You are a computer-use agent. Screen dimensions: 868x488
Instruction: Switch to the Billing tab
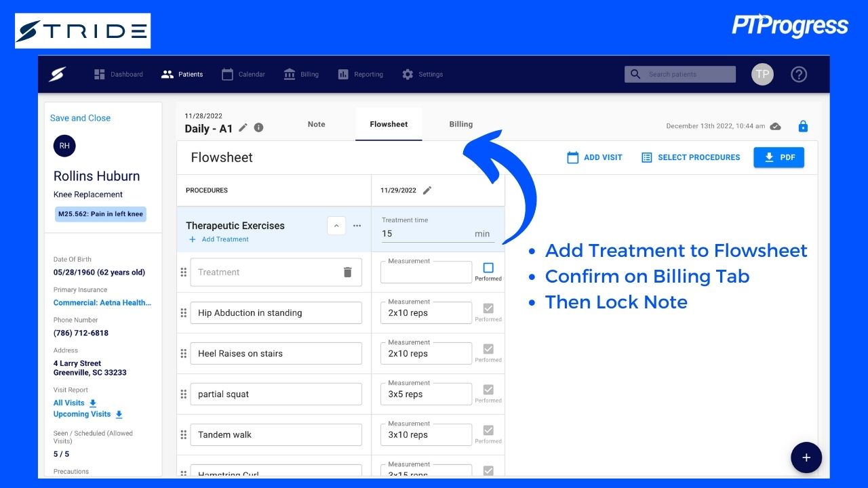coord(460,124)
